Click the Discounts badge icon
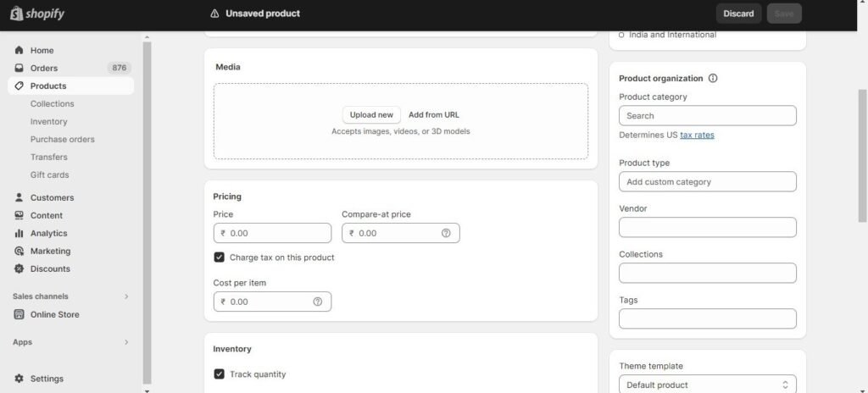The image size is (868, 393). tap(19, 269)
